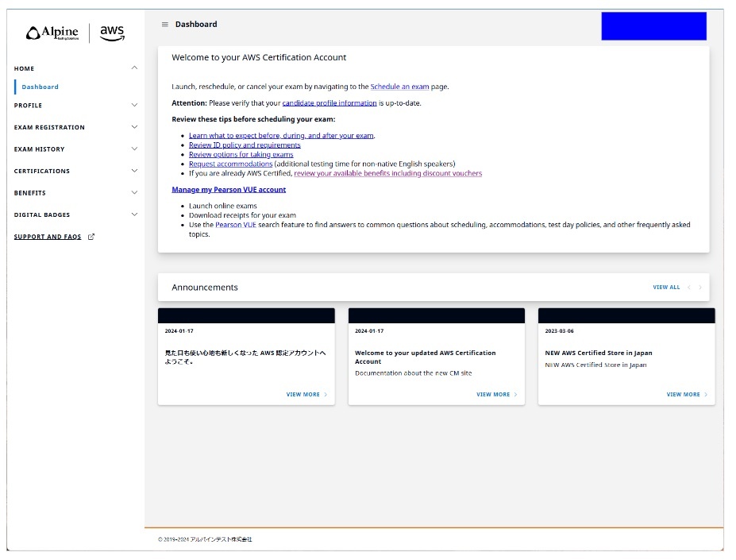Image resolution: width=736 pixels, height=560 pixels.
Task: Expand the PROFILE section chevron
Action: coord(134,105)
